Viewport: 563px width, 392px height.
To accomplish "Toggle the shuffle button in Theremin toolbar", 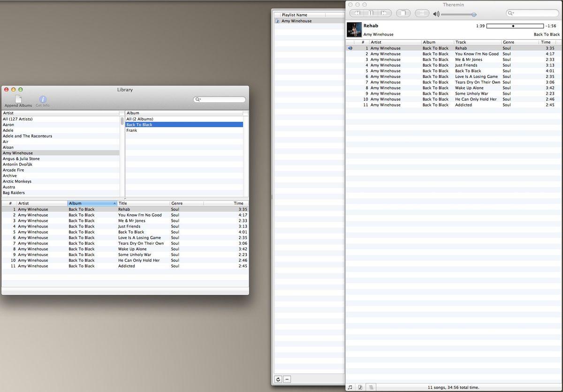I will point(422,13).
